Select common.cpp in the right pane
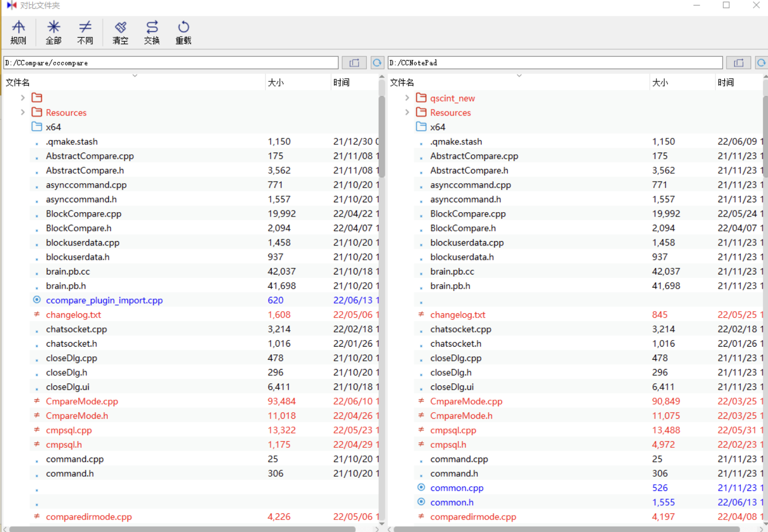 pos(456,488)
